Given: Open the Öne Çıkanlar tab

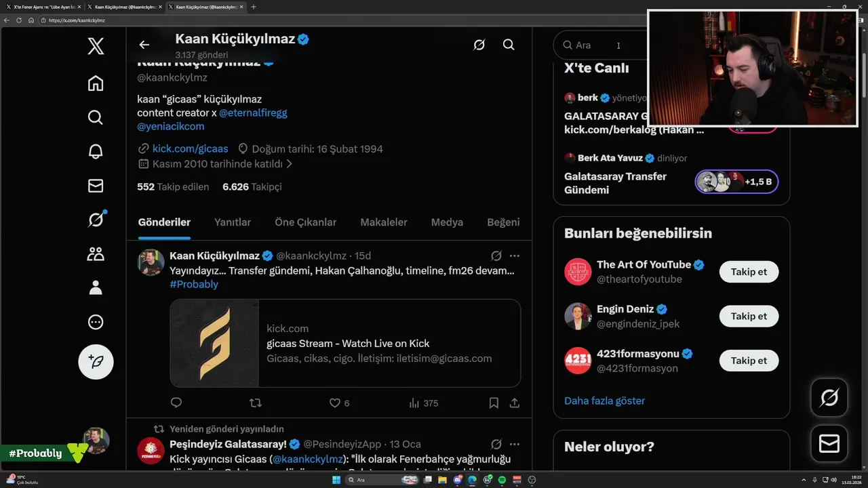Looking at the screenshot, I should click(306, 222).
